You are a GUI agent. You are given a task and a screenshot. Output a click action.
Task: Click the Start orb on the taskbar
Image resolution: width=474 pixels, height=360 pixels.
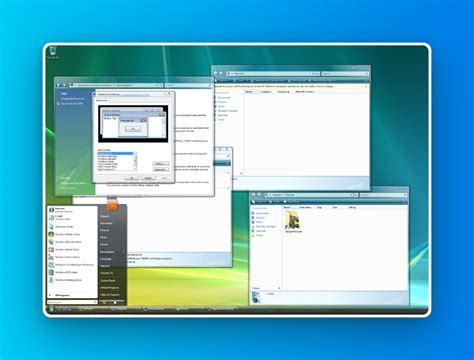coord(51,309)
